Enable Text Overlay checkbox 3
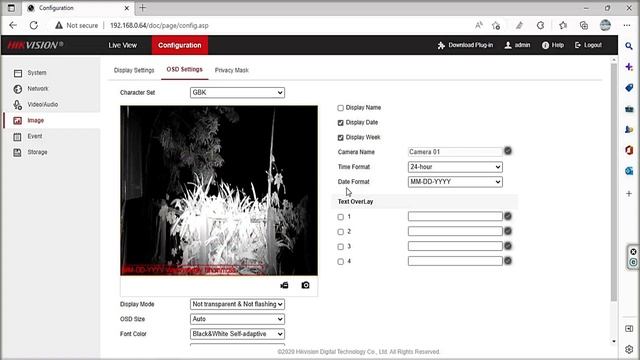 coord(340,247)
